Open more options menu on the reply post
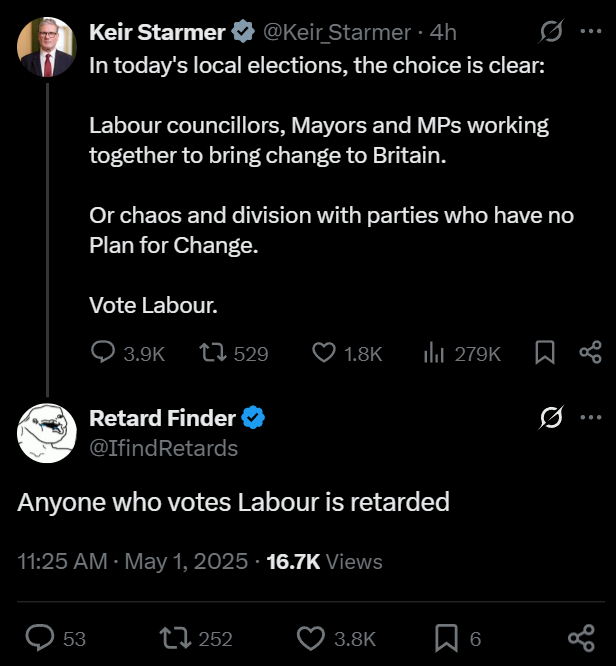616x666 pixels. pos(591,418)
